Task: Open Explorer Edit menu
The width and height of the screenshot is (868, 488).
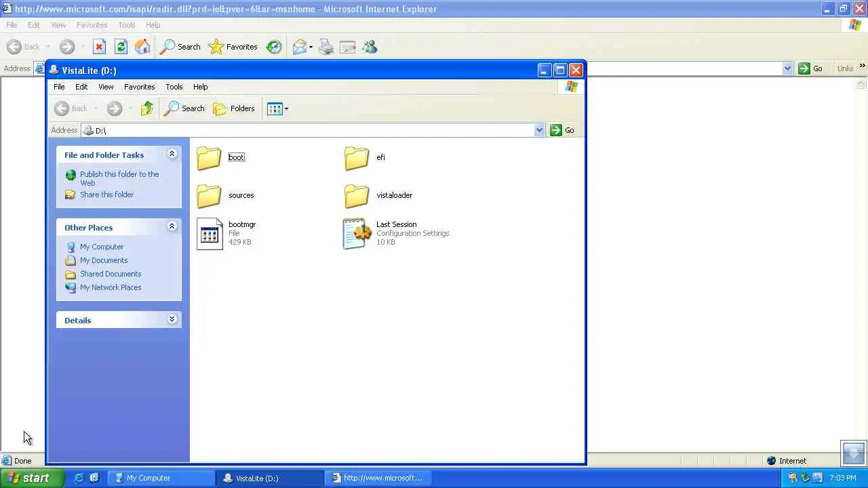Action: click(81, 87)
